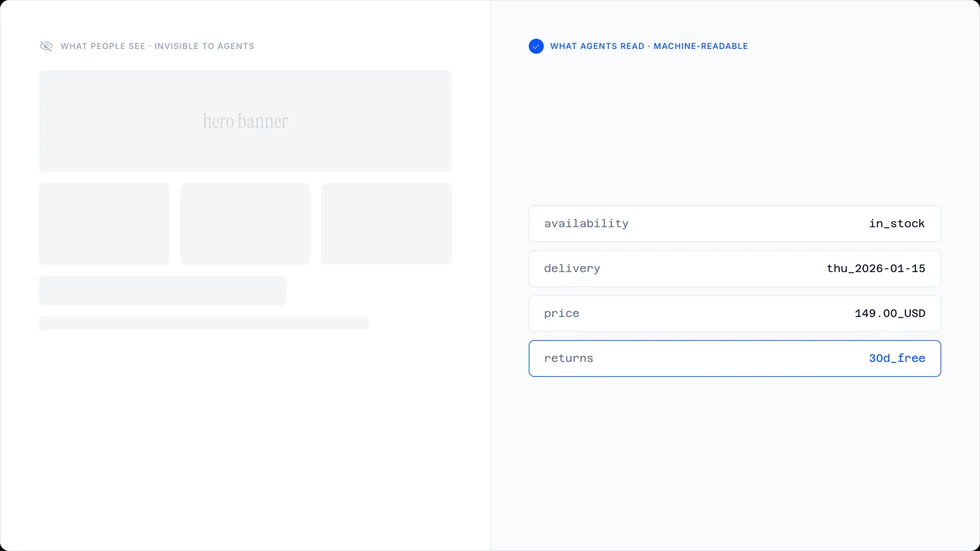Image resolution: width=980 pixels, height=551 pixels.
Task: Click the blue checkmark circle icon
Action: coord(536,46)
